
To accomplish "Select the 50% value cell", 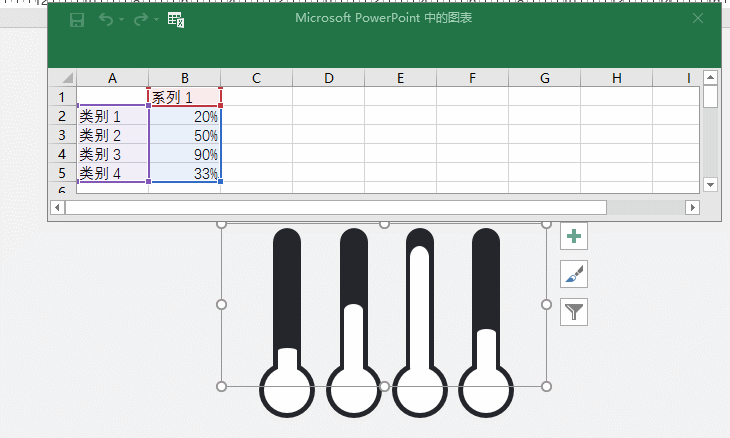I will (184, 135).
